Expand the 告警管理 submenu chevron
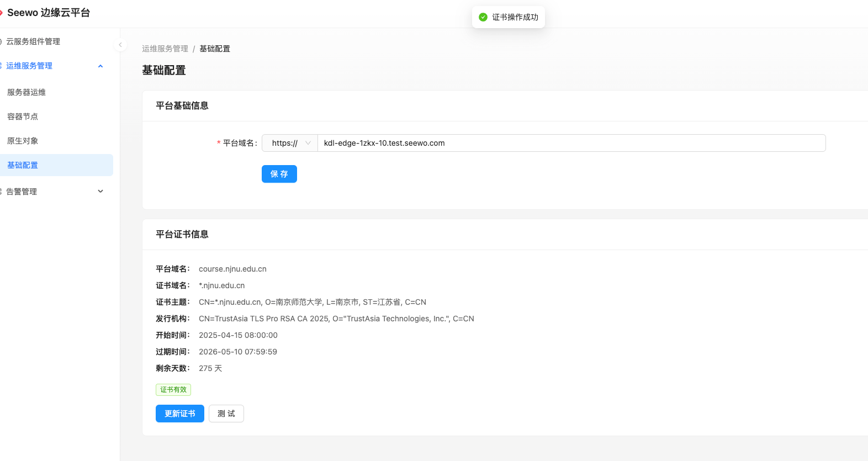Viewport: 868px width, 461px height. pos(100,192)
